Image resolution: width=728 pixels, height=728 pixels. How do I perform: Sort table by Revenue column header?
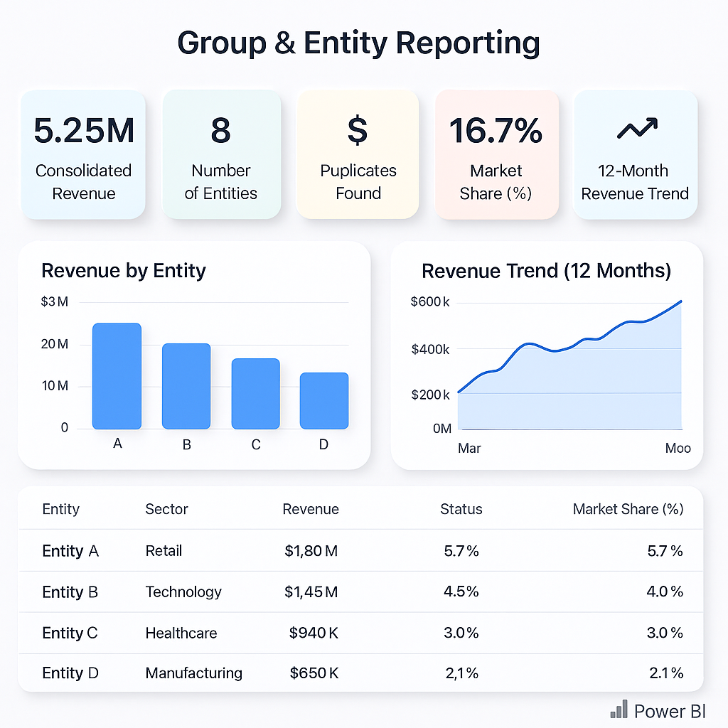coord(311,509)
